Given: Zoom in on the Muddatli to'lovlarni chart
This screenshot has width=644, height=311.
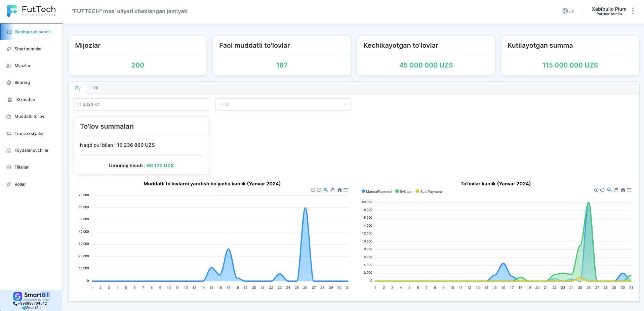Looking at the screenshot, I should click(x=313, y=190).
